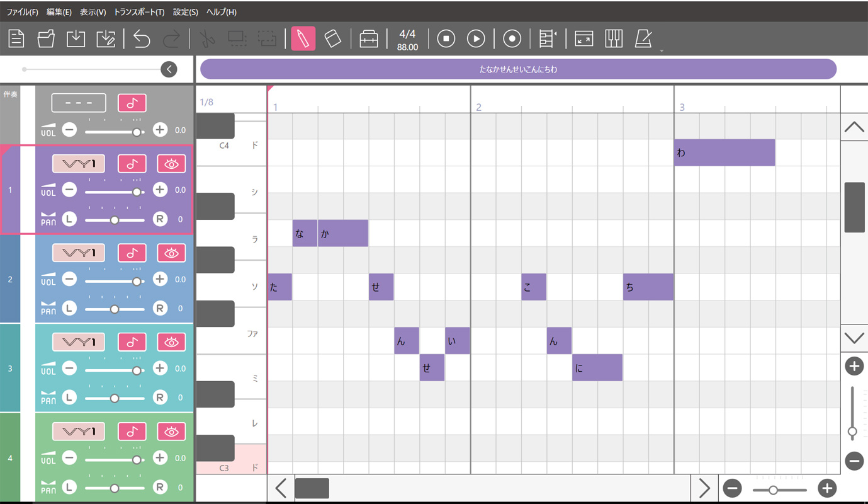Image resolution: width=868 pixels, height=504 pixels.
Task: Toggle track 2 music note button
Action: click(132, 253)
